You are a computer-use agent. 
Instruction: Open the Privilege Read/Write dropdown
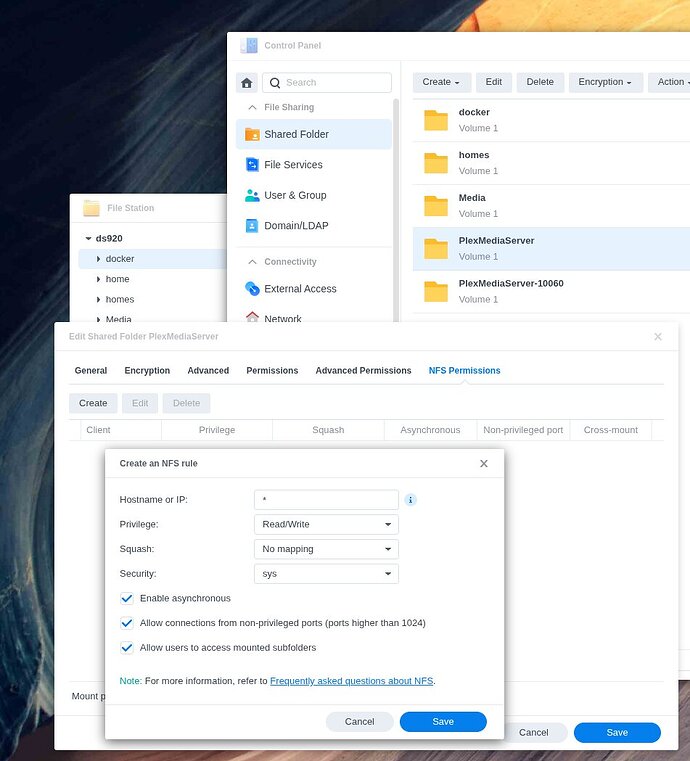(327, 525)
